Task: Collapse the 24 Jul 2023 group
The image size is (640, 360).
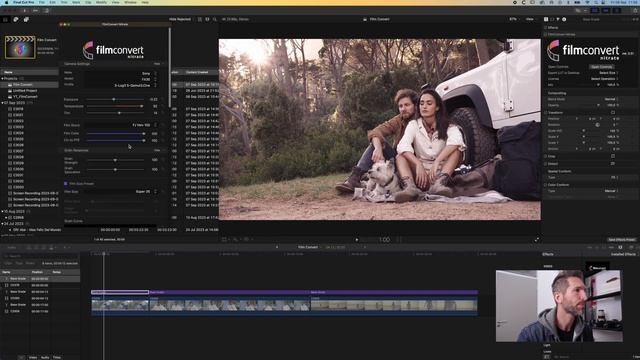Action: pos(2,224)
